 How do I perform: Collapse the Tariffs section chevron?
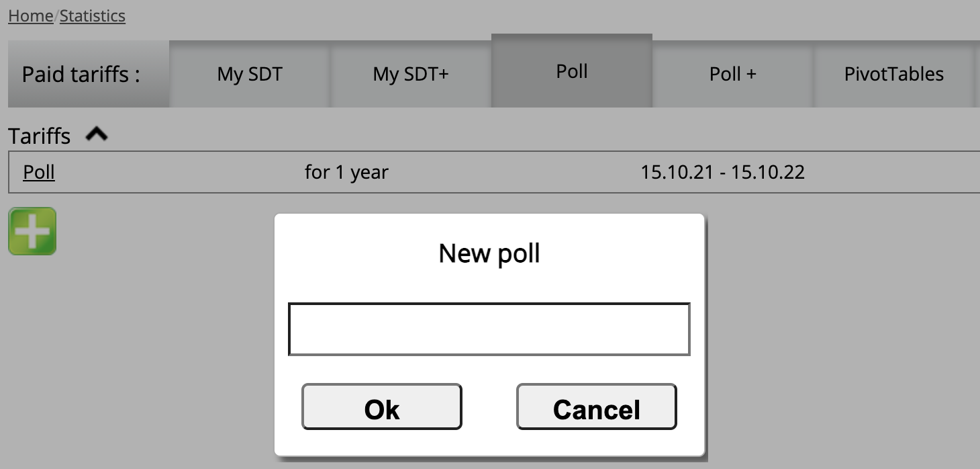(x=97, y=135)
